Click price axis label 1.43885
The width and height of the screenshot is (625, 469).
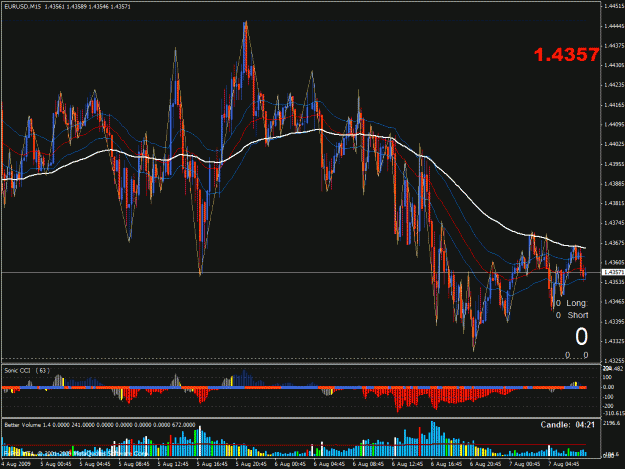click(x=614, y=183)
